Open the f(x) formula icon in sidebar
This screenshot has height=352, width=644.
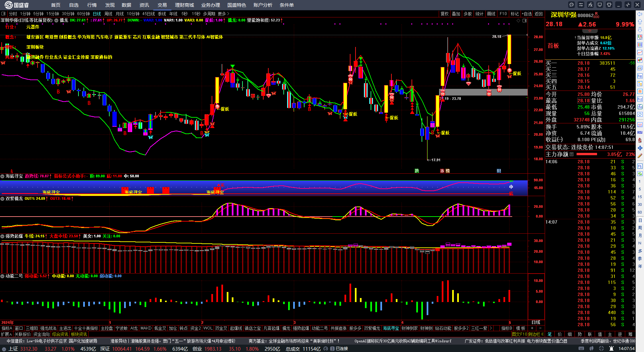[x=640, y=107]
